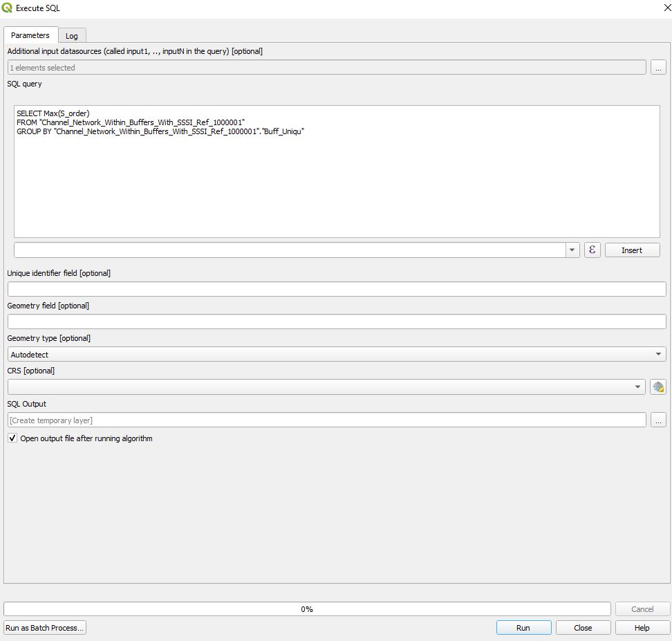The height and width of the screenshot is (641, 672).
Task: Click Run as Batch Process button
Action: click(44, 628)
